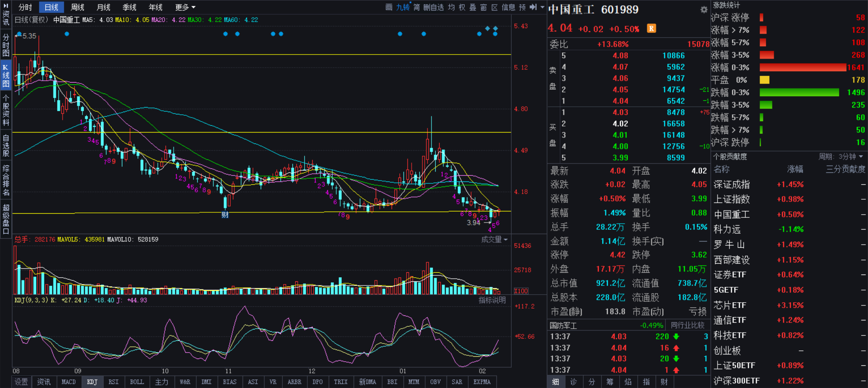Switch to the 年线 tab
Screen dimensions: 868x388
click(155, 7)
